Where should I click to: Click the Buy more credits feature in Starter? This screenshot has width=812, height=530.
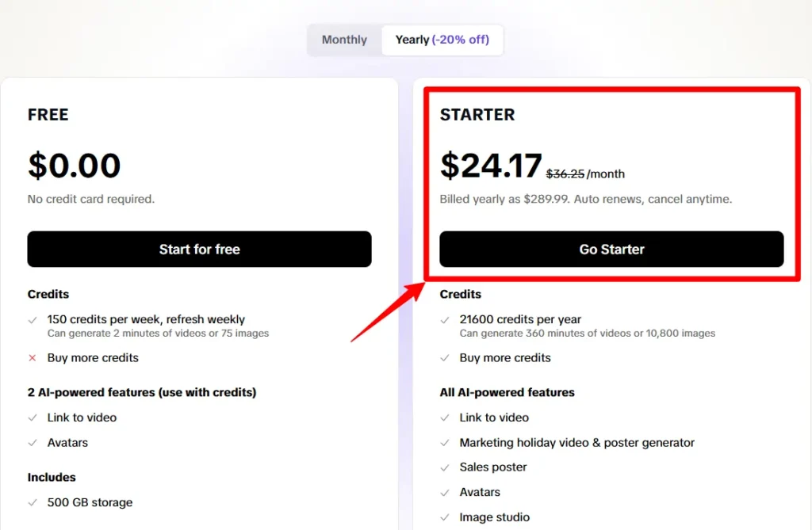coord(504,358)
